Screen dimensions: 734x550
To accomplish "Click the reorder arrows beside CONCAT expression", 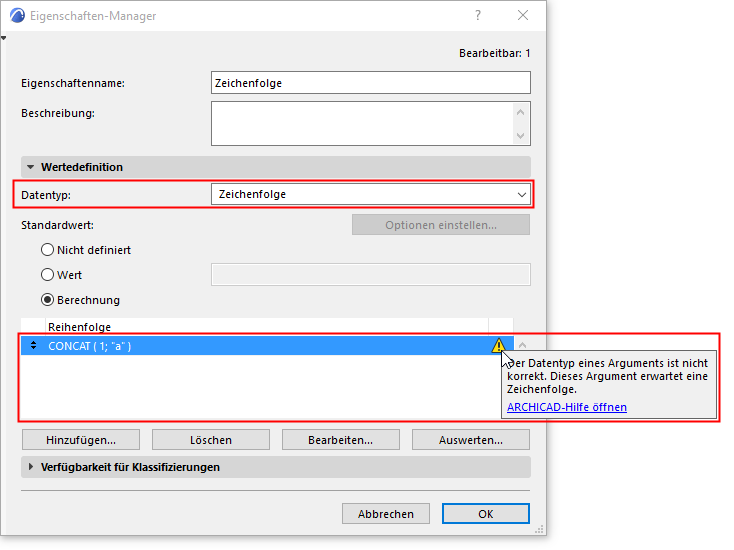I will (33, 345).
